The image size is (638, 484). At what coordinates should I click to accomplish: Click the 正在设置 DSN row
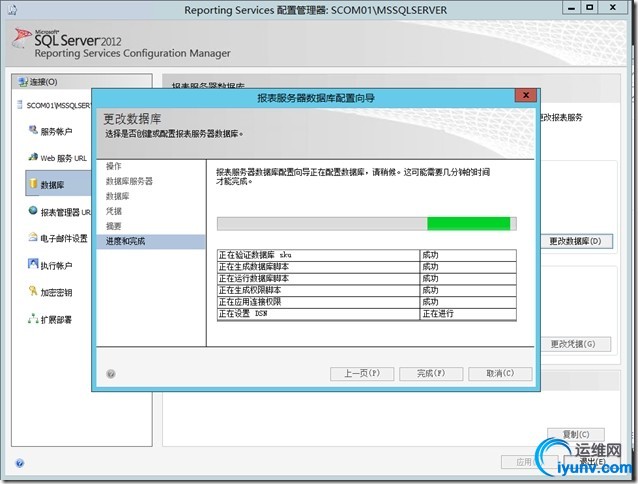pyautogui.click(x=367, y=314)
